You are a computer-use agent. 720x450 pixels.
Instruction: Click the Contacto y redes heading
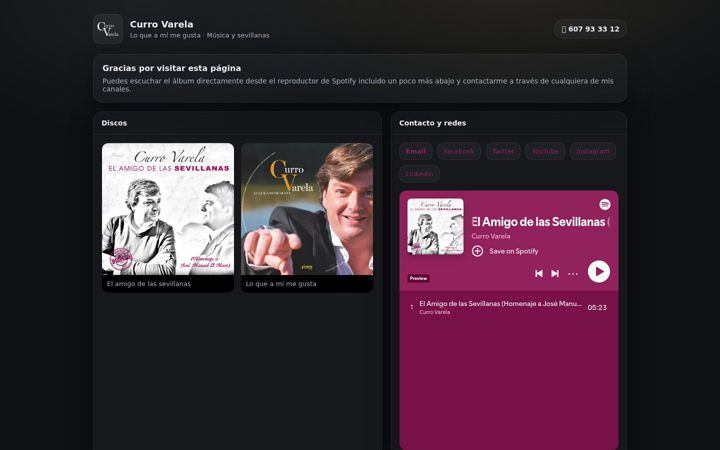(433, 123)
